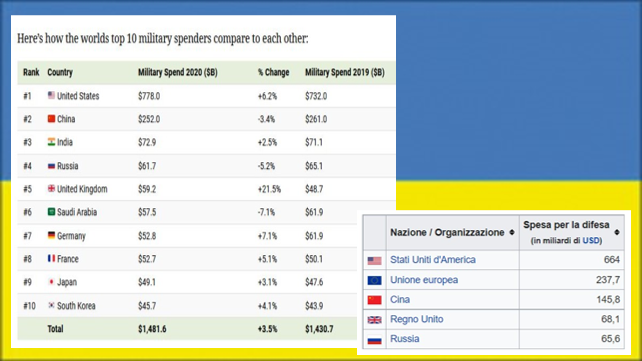Click the $72.9 value for India
Screen dimensions: 642x361
(x=147, y=143)
